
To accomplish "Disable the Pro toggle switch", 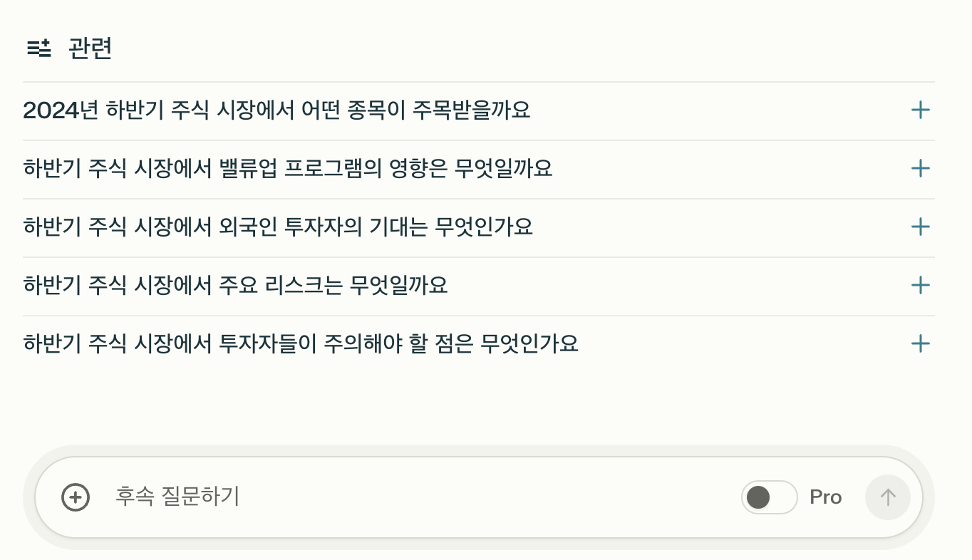I will (769, 497).
